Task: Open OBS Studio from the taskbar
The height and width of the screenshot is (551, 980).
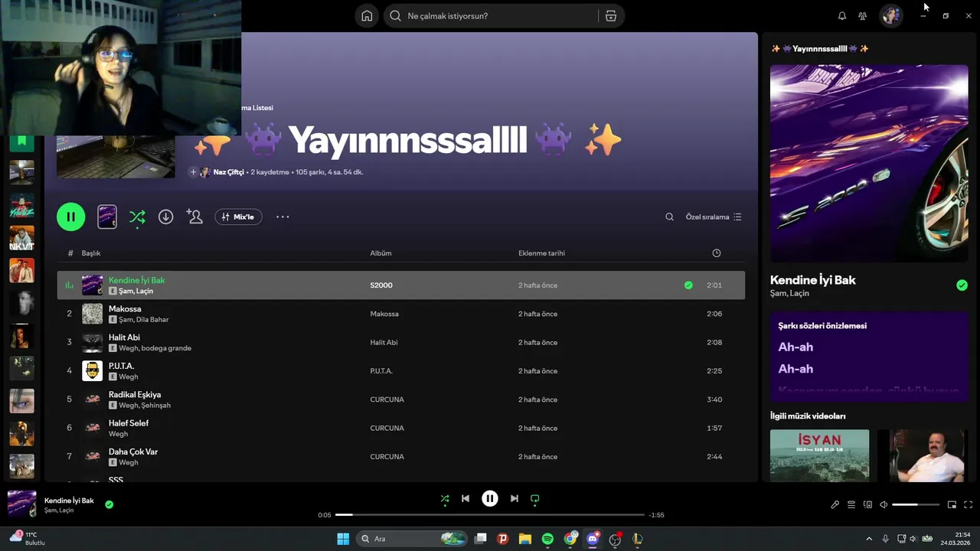Action: tap(615, 539)
